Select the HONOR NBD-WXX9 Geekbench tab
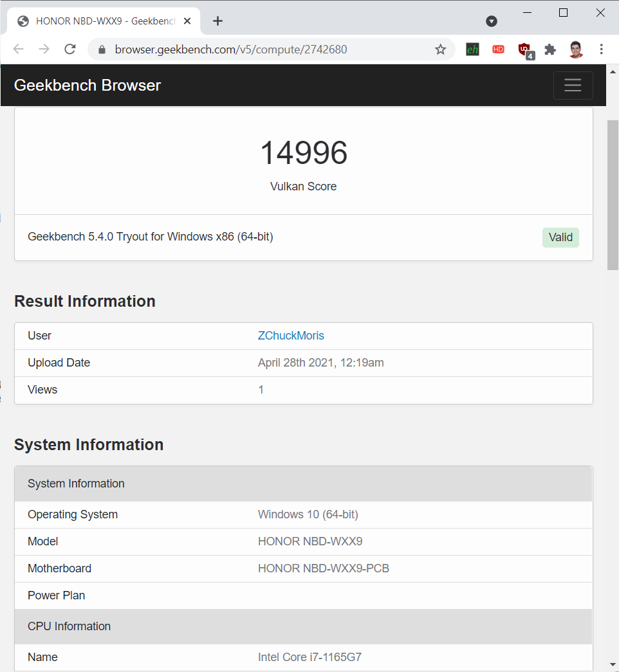This screenshot has width=619, height=672. (x=104, y=21)
